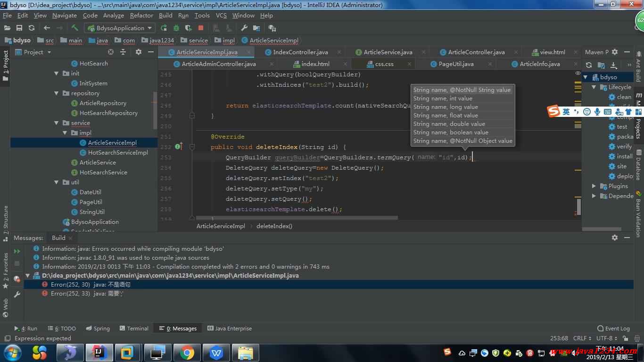Select DateUtil class in Project tree
The height and width of the screenshot is (362, 644).
(x=90, y=192)
